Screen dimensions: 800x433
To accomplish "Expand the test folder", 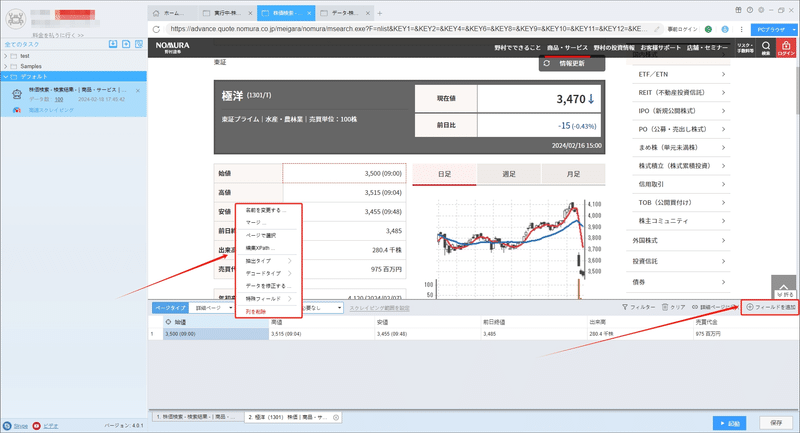I will (6, 56).
